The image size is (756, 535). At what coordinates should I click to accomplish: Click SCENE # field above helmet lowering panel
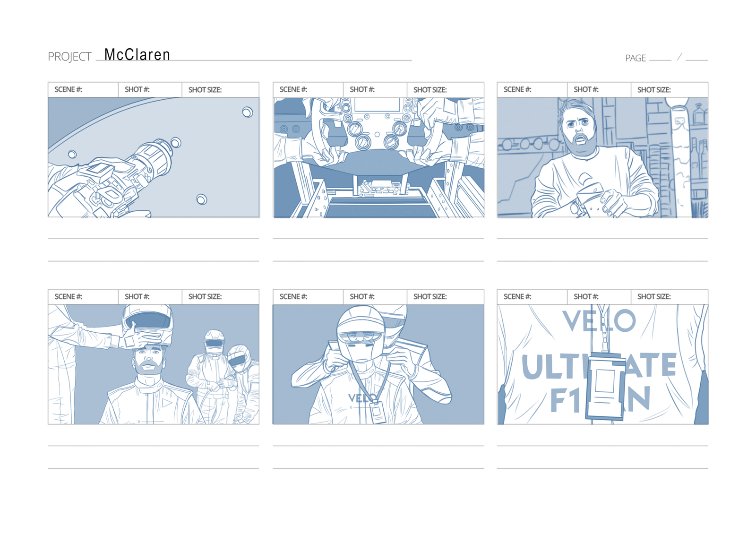pyautogui.click(x=83, y=296)
